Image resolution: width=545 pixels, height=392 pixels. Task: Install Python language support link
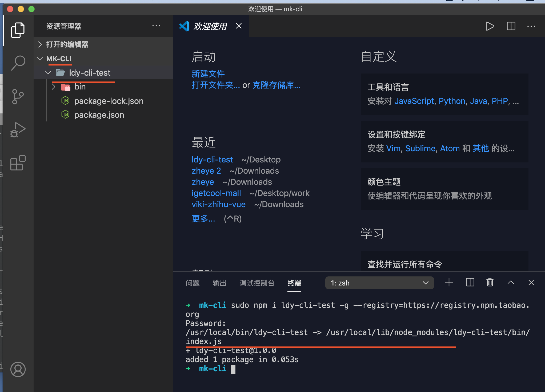click(x=452, y=101)
